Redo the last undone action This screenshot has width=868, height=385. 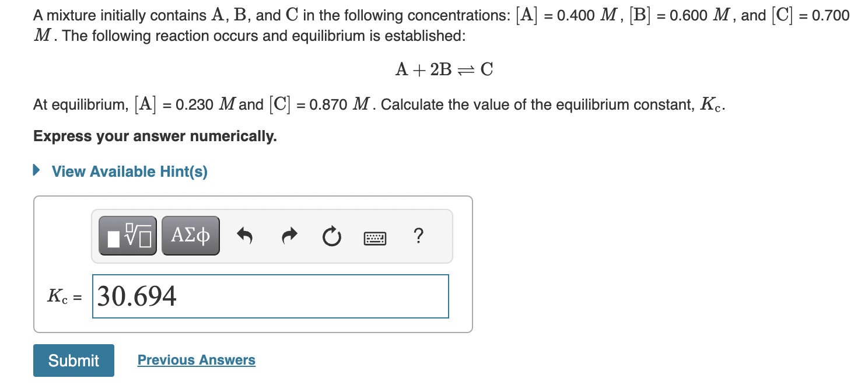tap(288, 235)
